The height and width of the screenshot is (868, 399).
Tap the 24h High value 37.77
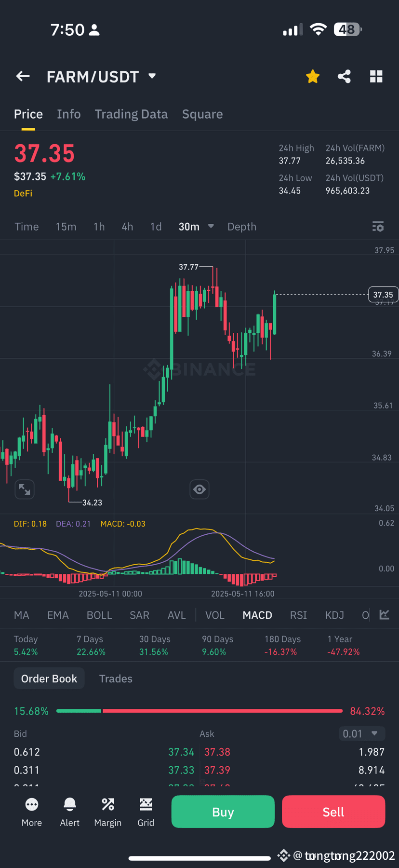(x=290, y=161)
